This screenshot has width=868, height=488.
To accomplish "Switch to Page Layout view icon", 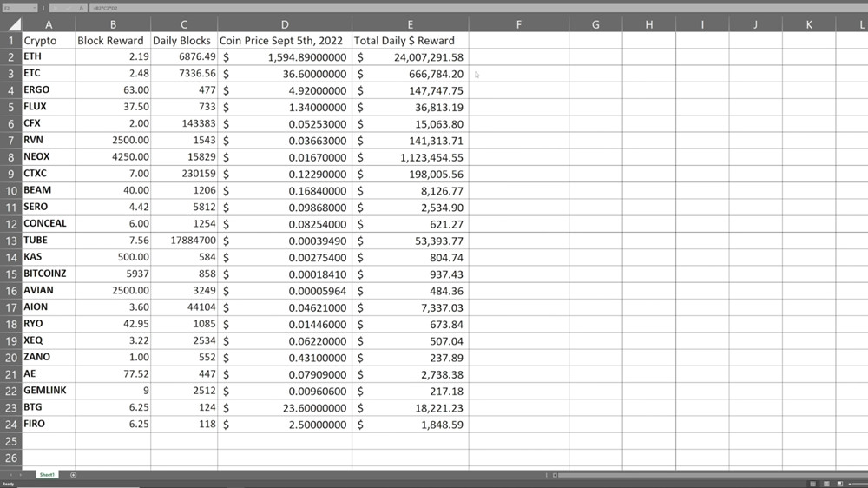I will point(825,484).
